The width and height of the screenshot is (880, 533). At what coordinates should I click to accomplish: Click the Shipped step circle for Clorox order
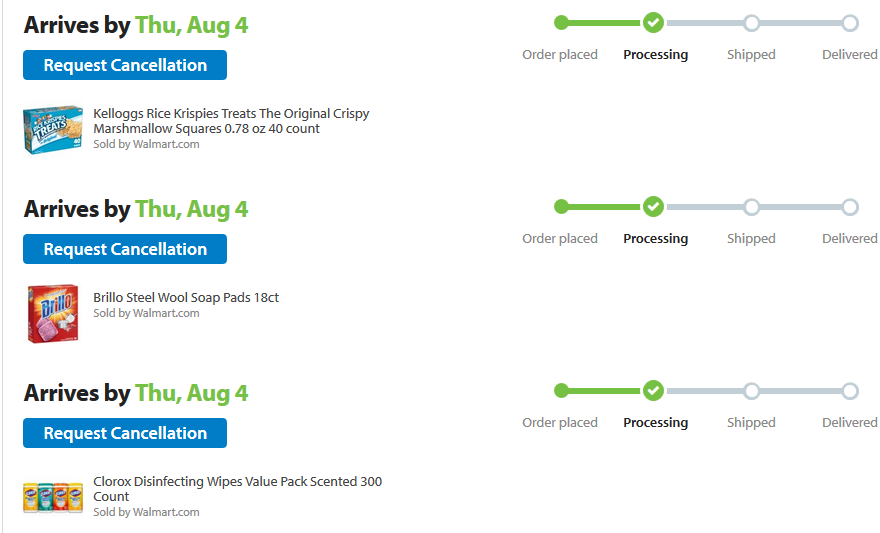tap(751, 391)
